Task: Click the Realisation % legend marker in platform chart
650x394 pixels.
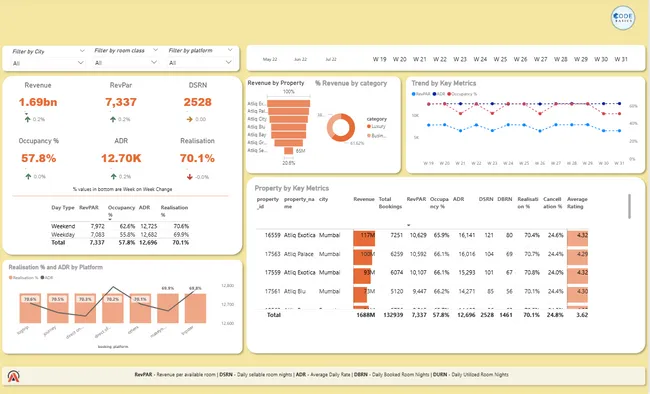Action: [x=10, y=278]
